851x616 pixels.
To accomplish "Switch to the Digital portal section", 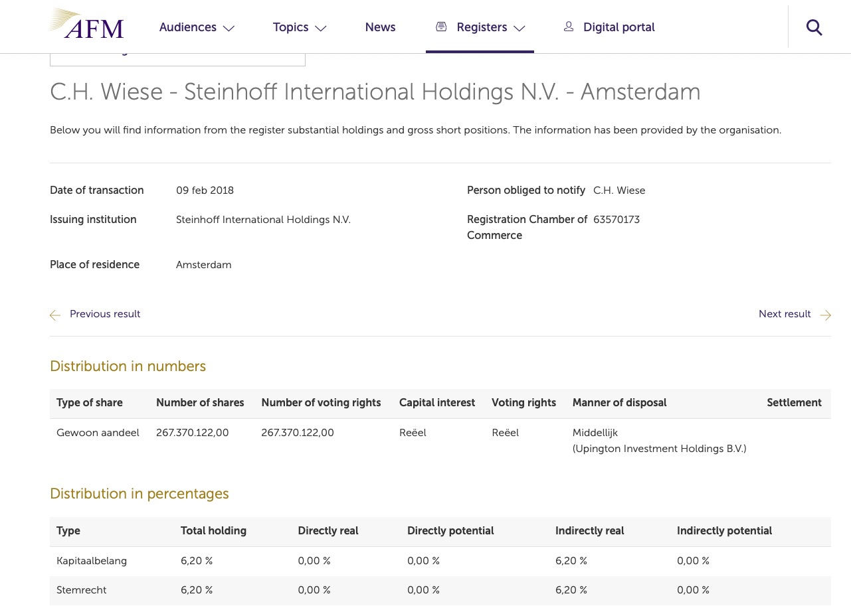I will pos(618,27).
